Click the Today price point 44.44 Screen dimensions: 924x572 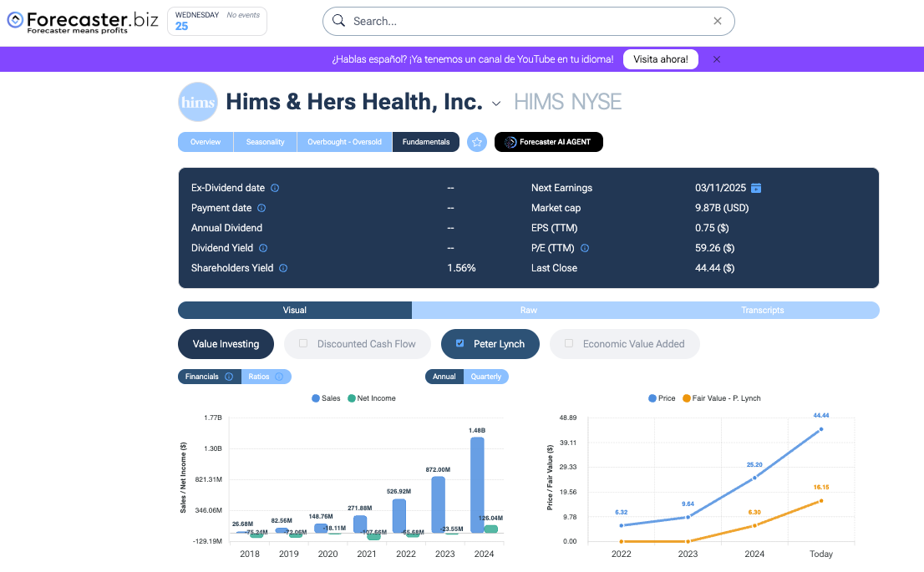pyautogui.click(x=821, y=429)
